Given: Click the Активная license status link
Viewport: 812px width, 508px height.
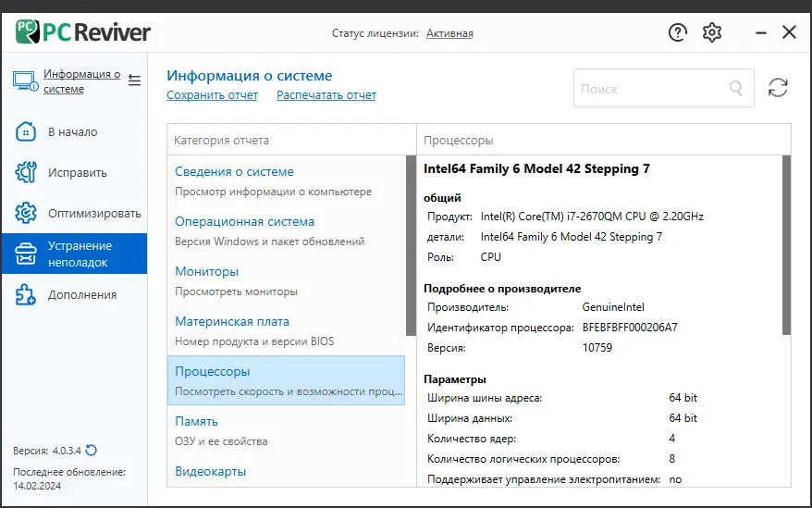Looking at the screenshot, I should (449, 33).
